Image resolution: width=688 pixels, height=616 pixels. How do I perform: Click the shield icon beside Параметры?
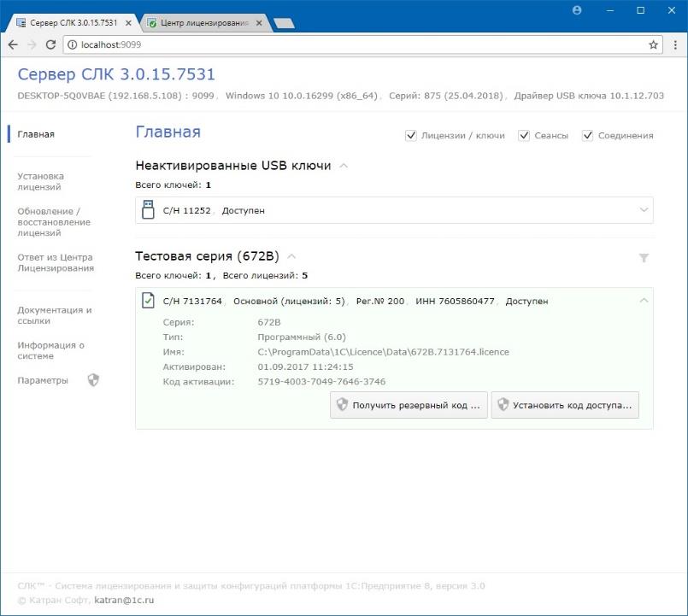click(x=93, y=380)
